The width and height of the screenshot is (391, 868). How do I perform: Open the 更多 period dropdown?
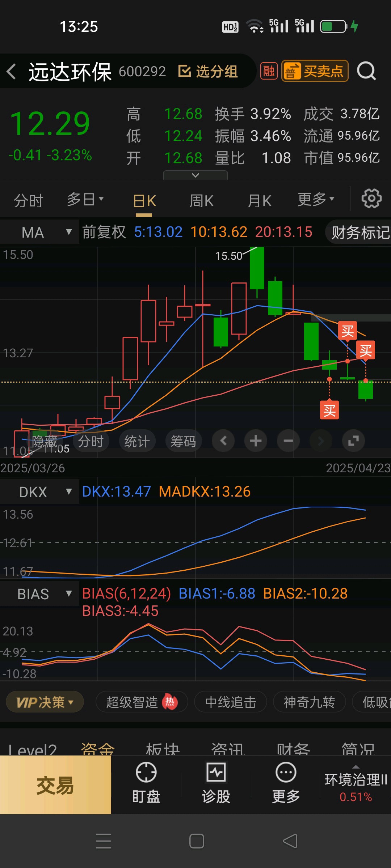316,199
